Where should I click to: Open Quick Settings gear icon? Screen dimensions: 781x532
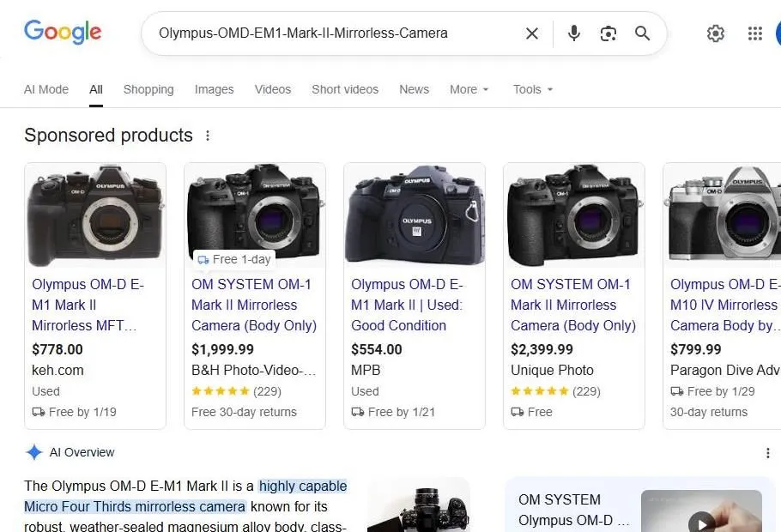pos(716,33)
